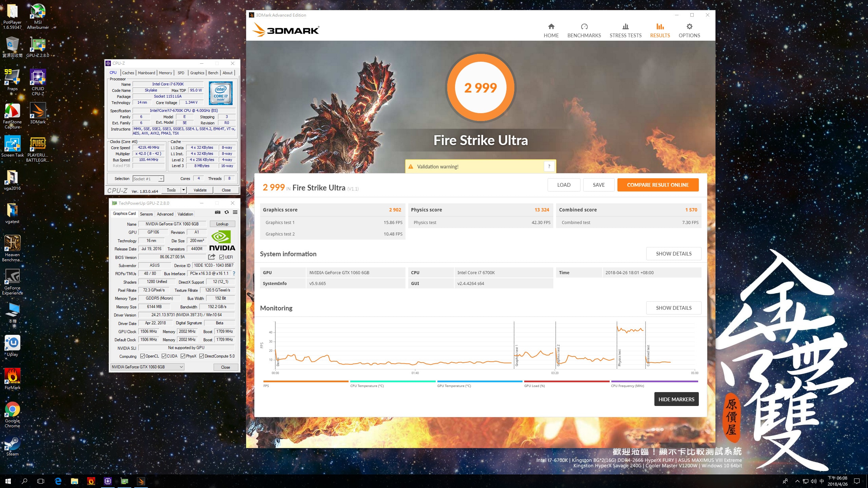Click Validate button in CPU-Z
The width and height of the screenshot is (868, 488).
coord(200,190)
